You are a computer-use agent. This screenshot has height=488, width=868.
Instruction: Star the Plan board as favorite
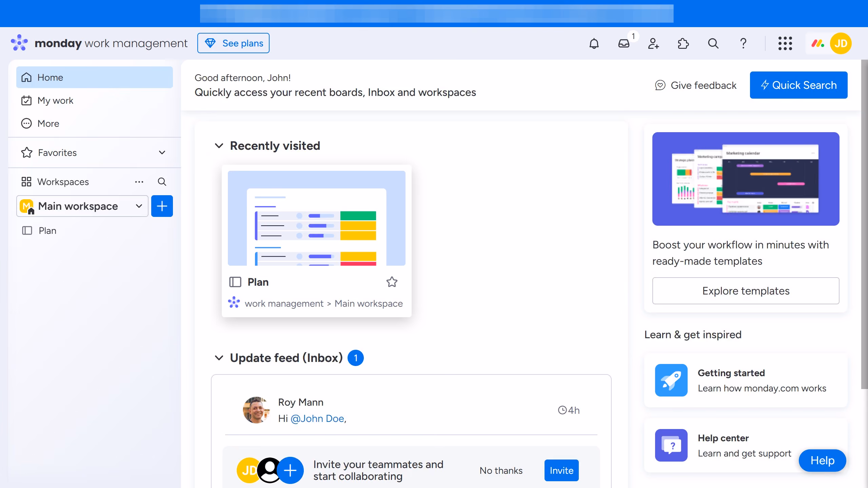[x=392, y=282]
